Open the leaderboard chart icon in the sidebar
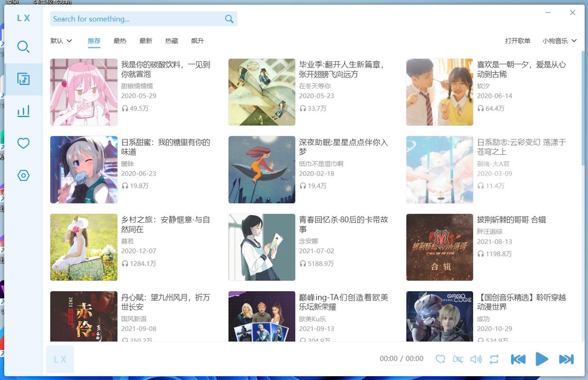 coord(23,111)
